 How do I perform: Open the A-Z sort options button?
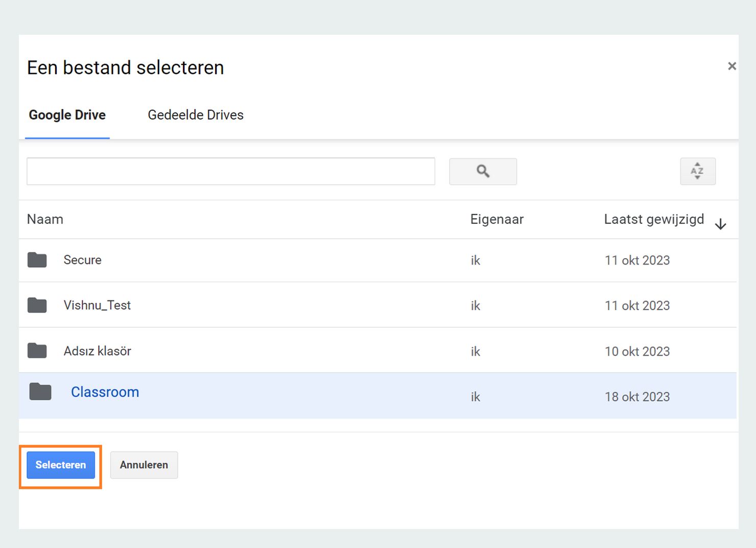click(x=698, y=171)
